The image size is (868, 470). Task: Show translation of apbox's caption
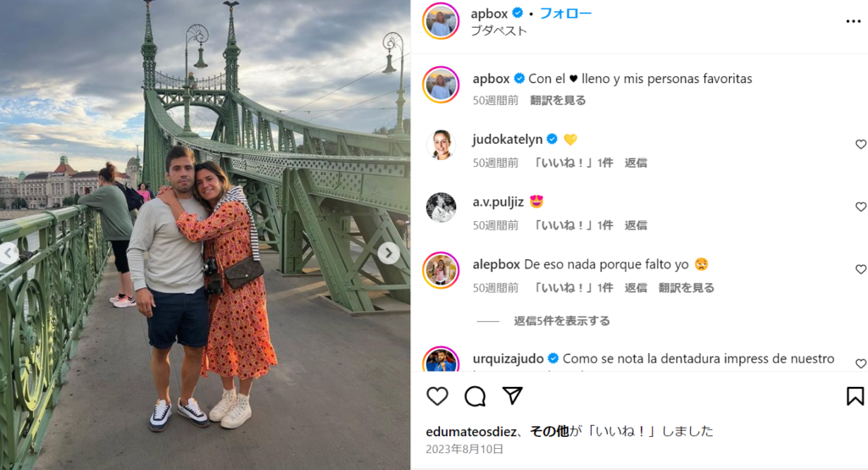(558, 101)
